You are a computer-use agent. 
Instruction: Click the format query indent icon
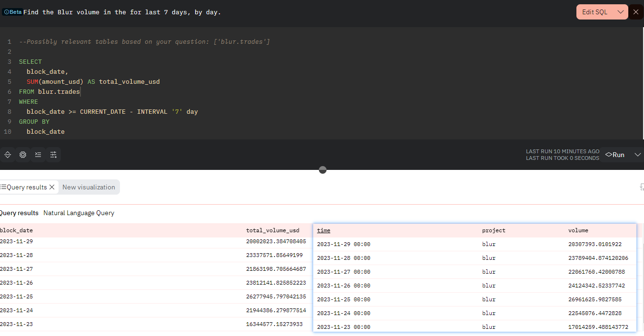pos(38,155)
